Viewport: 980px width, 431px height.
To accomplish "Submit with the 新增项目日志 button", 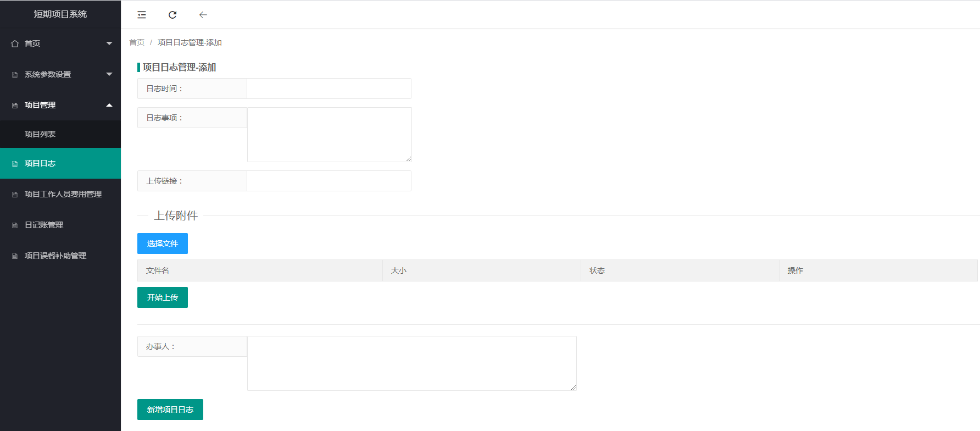I will [170, 410].
